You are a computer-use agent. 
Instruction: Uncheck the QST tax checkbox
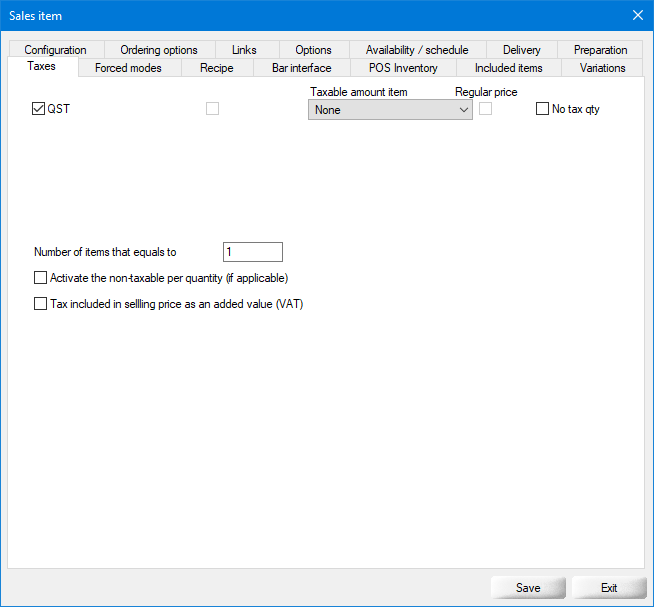point(39,109)
